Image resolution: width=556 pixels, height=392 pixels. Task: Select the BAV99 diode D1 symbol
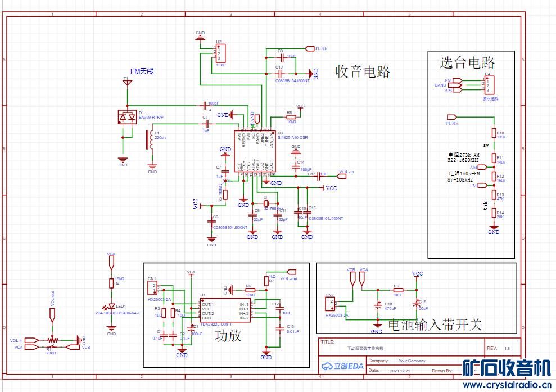point(127,117)
